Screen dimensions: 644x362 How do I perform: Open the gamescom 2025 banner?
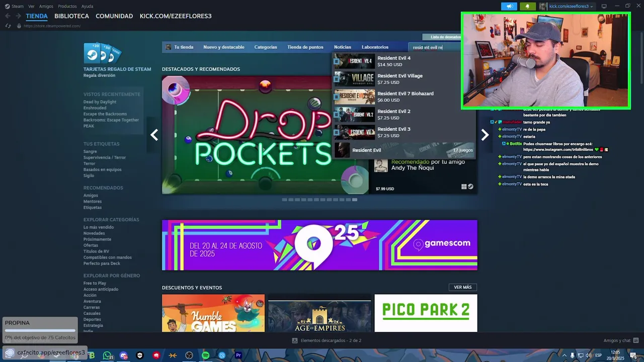(x=319, y=245)
